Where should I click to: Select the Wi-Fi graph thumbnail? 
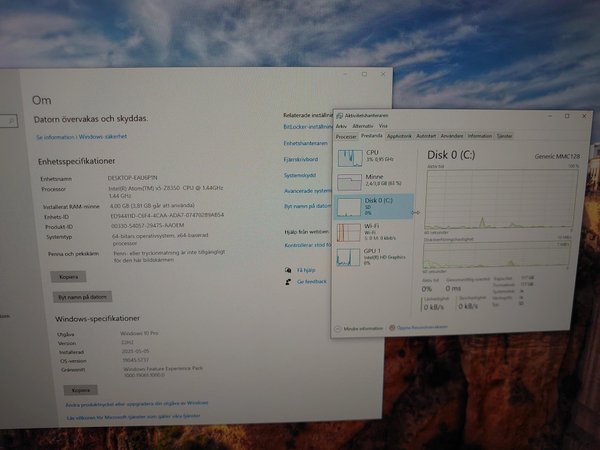pos(350,233)
